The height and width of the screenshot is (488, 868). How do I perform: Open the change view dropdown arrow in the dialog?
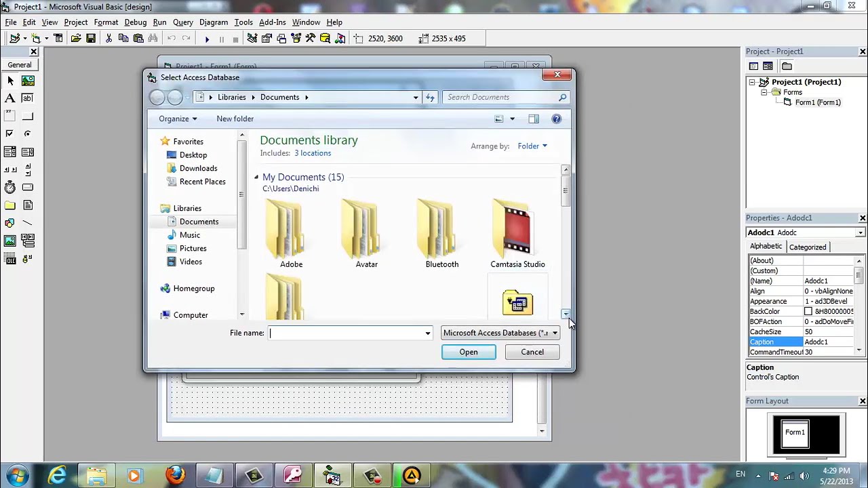click(512, 119)
